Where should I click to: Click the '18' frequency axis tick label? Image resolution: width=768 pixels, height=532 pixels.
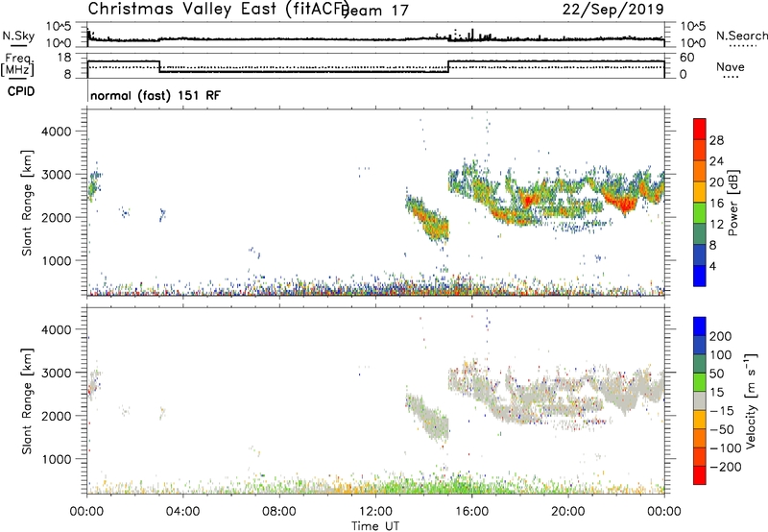65,58
